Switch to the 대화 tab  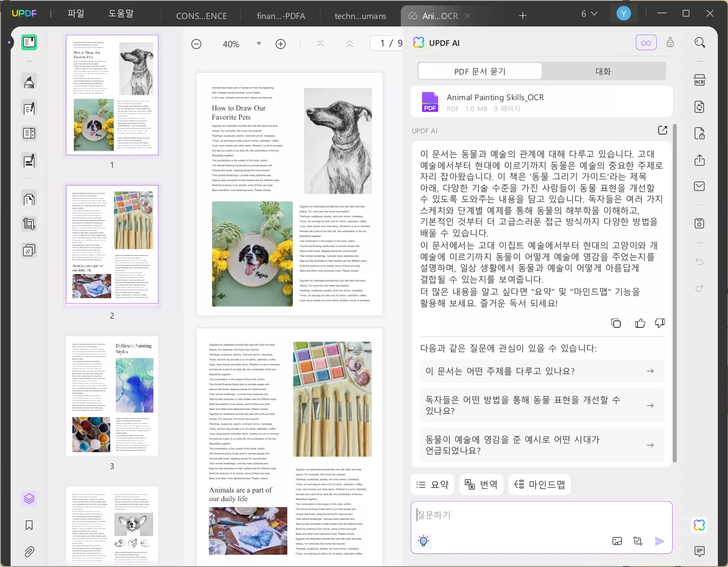[603, 71]
